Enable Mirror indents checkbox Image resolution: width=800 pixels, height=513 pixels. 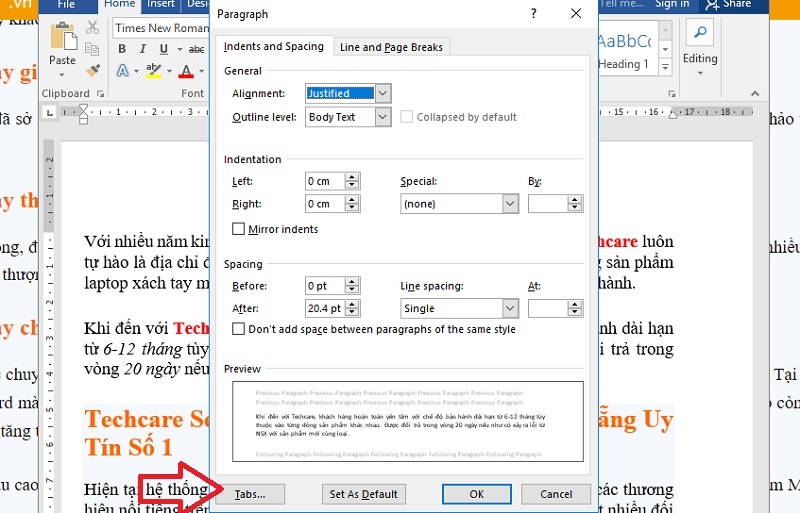pyautogui.click(x=238, y=229)
